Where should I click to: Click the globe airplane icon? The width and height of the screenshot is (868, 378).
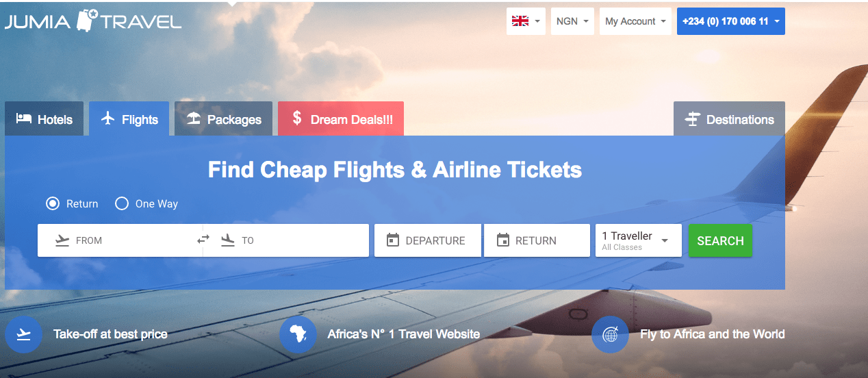click(x=610, y=335)
